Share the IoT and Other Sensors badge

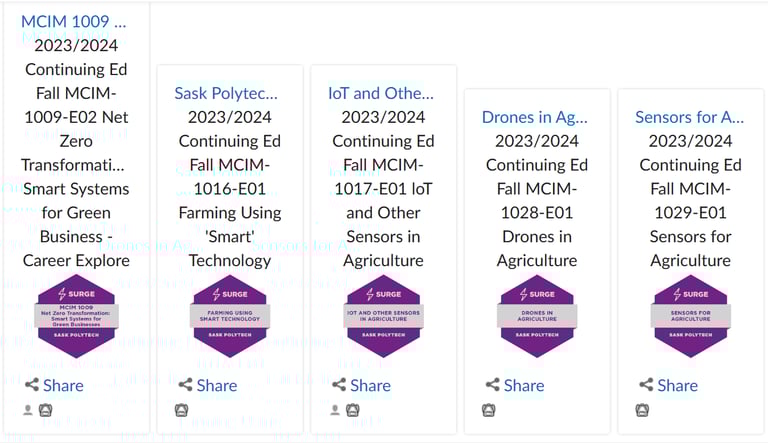pos(361,385)
